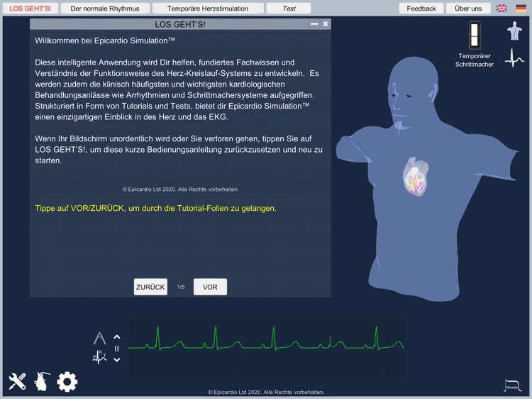Click the 1/5 slide counter
532x399 pixels.
(181, 287)
